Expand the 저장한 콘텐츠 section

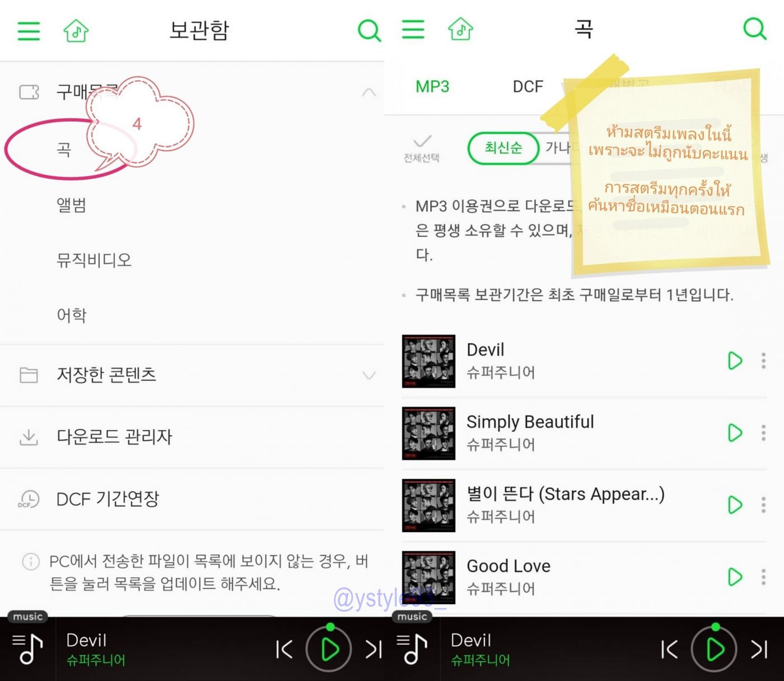[x=368, y=375]
